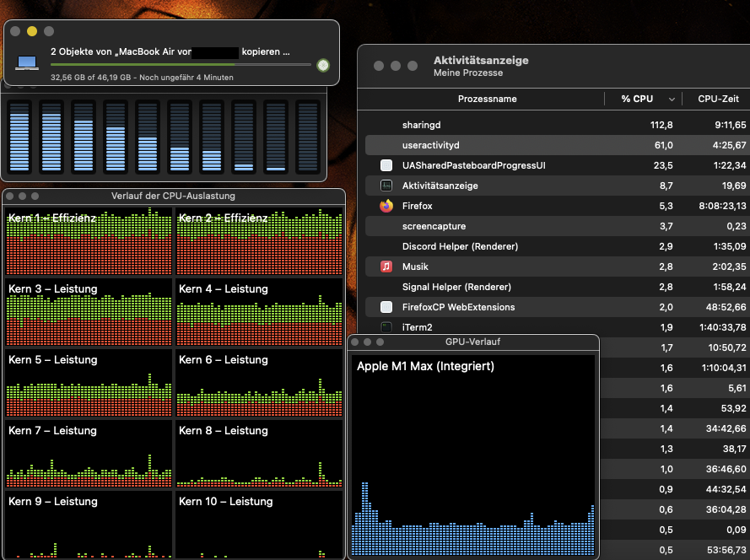The width and height of the screenshot is (750, 560).
Task: Click the Kern 8 – Leistung graph
Action: [x=259, y=454]
